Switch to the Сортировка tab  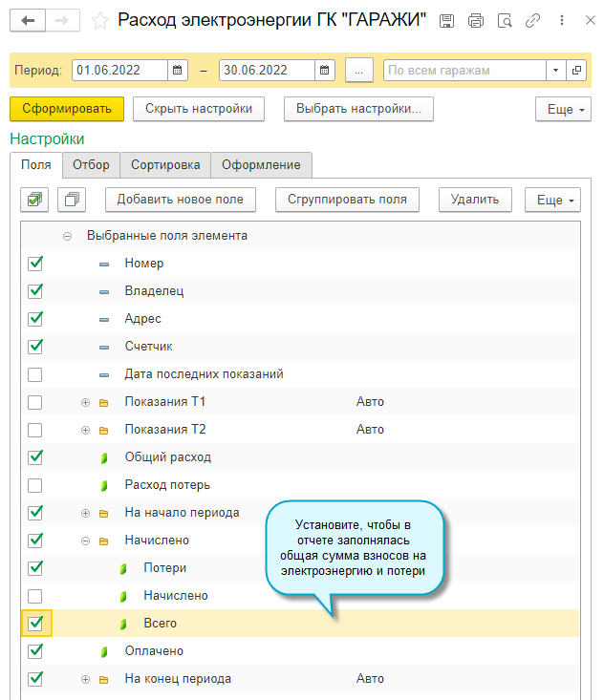165,165
